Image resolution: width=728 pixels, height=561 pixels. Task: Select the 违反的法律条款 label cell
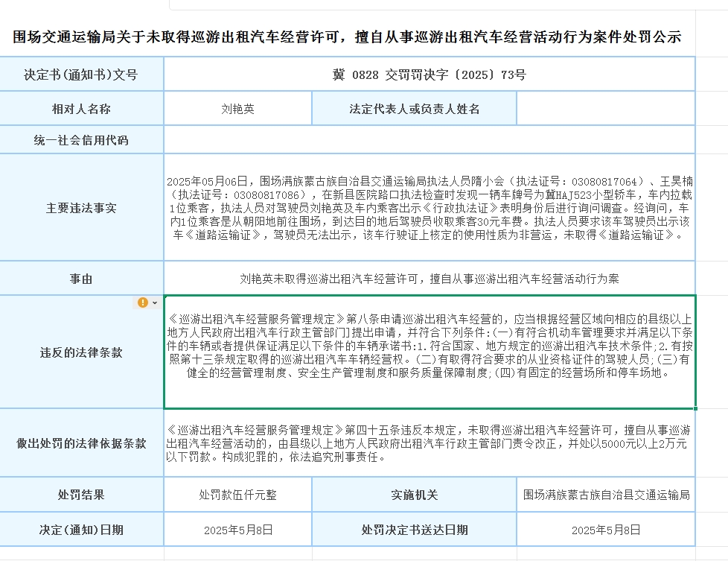[81, 352]
